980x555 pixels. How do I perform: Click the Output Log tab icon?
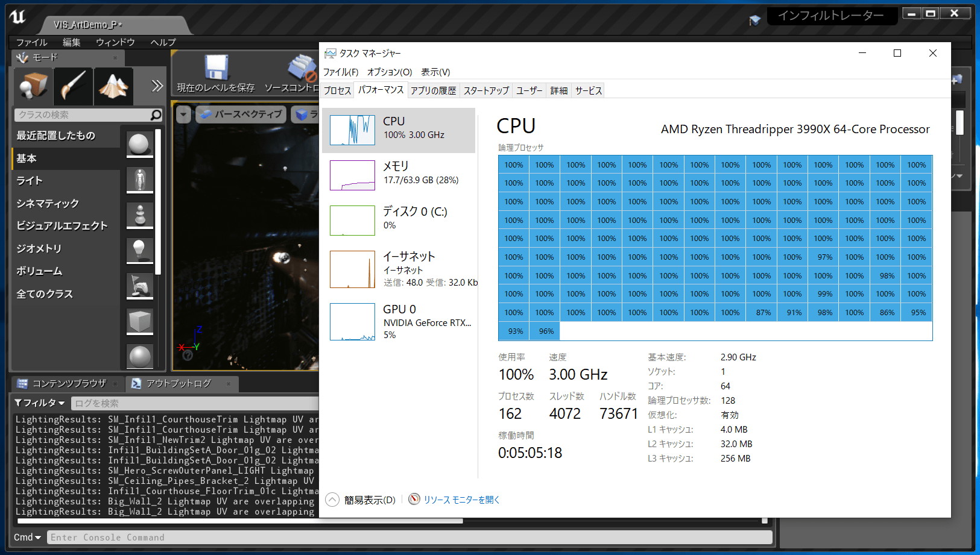click(136, 383)
